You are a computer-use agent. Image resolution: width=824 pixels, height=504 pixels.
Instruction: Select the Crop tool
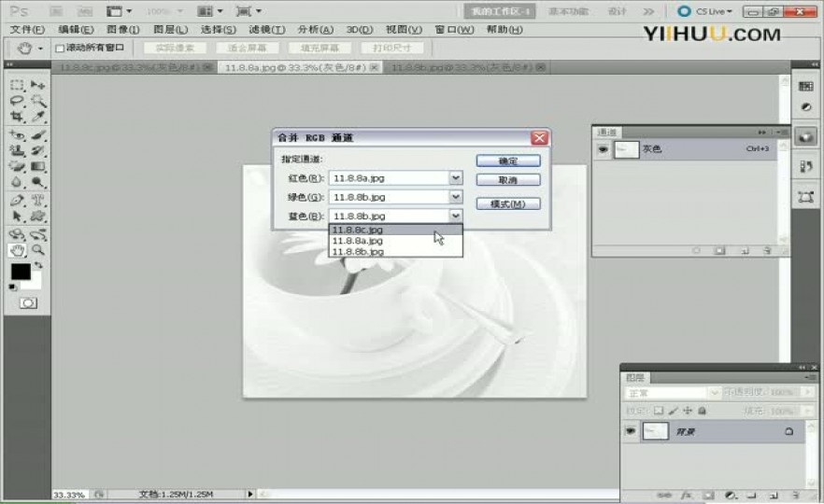17,117
